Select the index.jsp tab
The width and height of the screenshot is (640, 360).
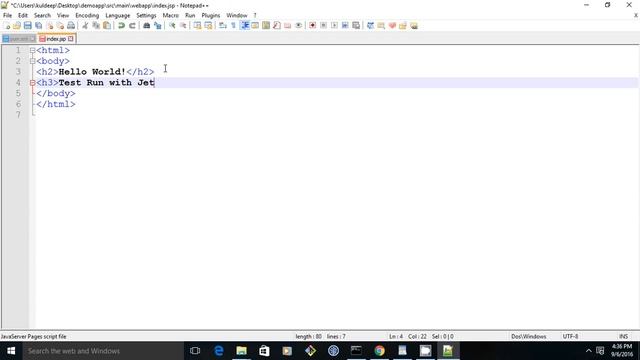click(x=56, y=39)
